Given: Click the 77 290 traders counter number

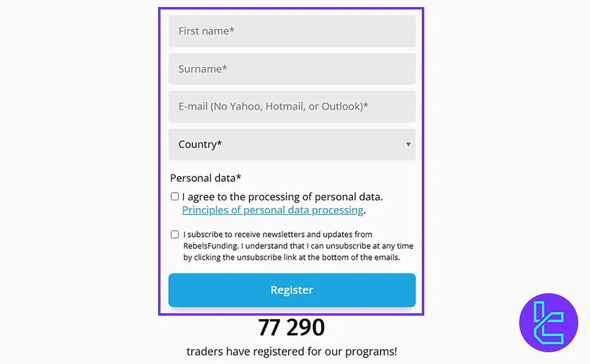Looking at the screenshot, I should 291,327.
